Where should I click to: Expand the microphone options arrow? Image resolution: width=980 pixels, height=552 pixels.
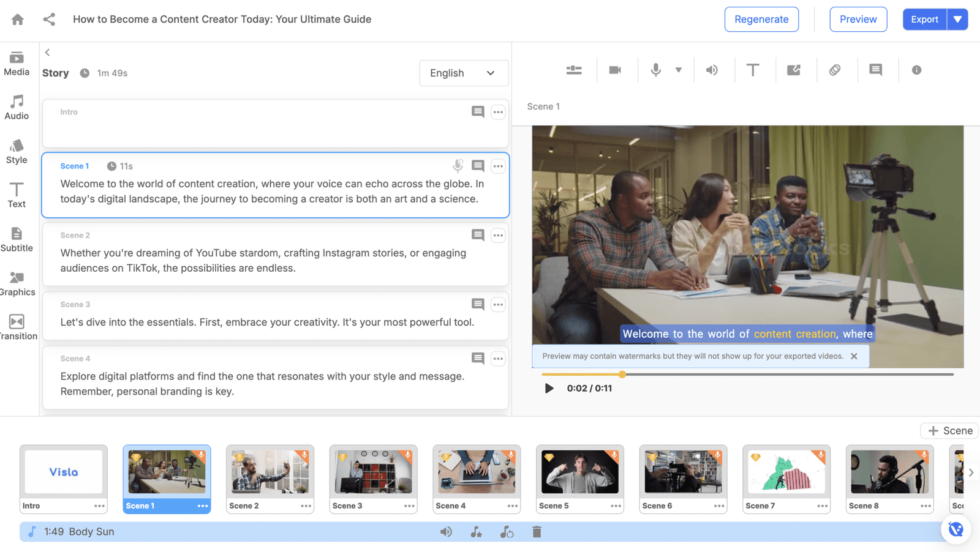tap(679, 70)
